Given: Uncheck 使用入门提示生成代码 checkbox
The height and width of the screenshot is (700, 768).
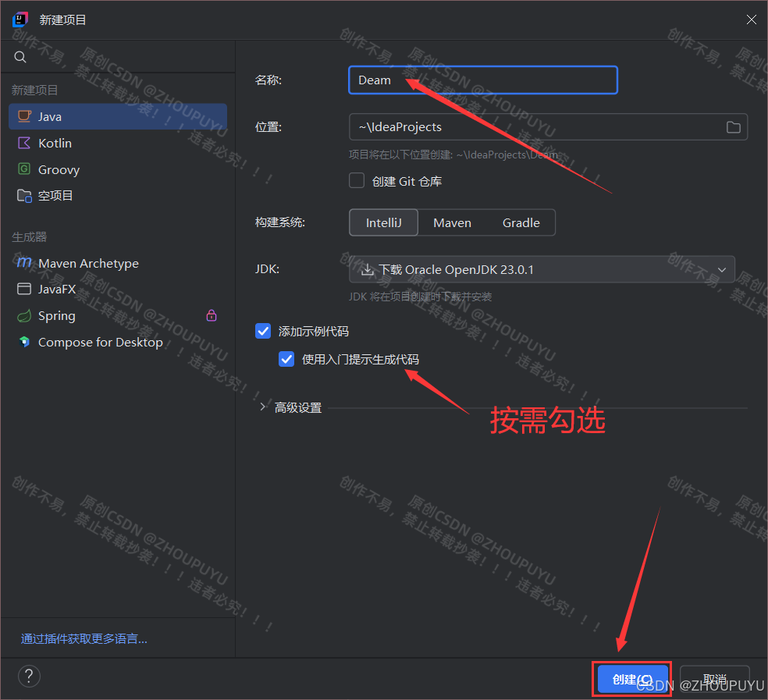Looking at the screenshot, I should click(286, 359).
